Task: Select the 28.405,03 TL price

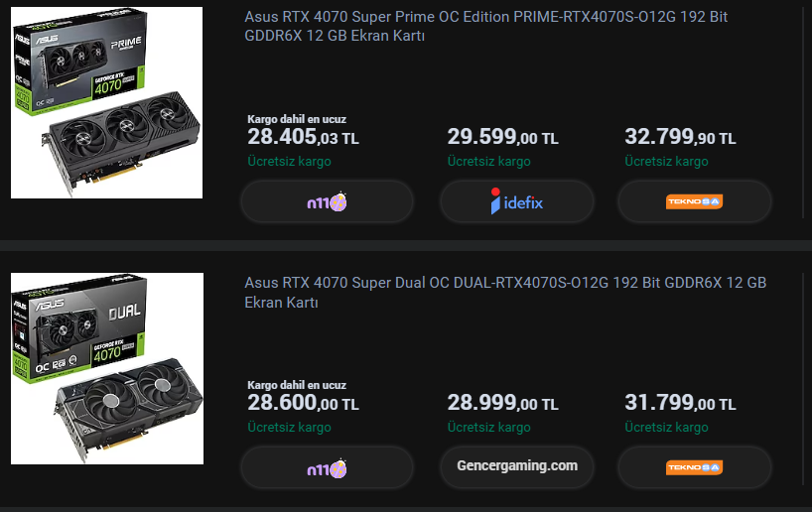Action: pyautogui.click(x=303, y=137)
